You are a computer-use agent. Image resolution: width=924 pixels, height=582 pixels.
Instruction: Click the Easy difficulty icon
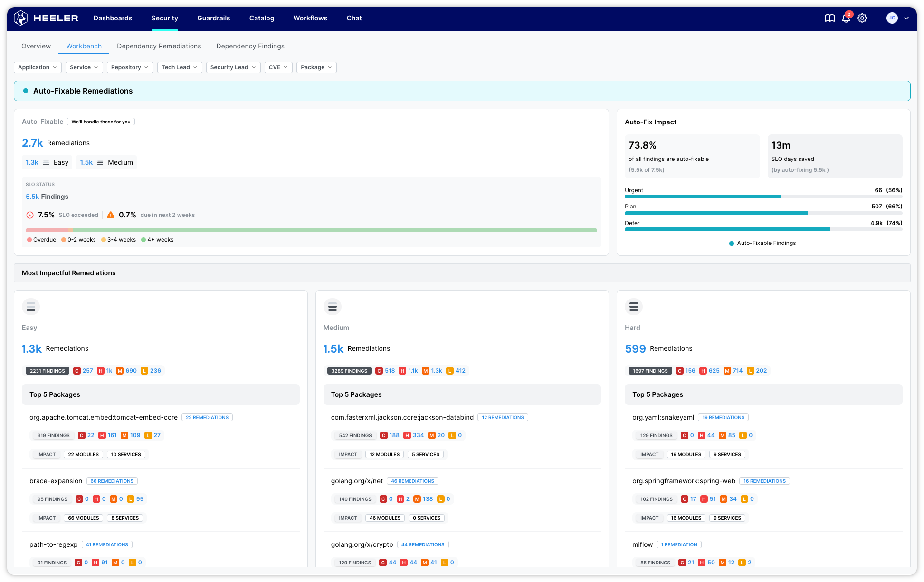[31, 307]
